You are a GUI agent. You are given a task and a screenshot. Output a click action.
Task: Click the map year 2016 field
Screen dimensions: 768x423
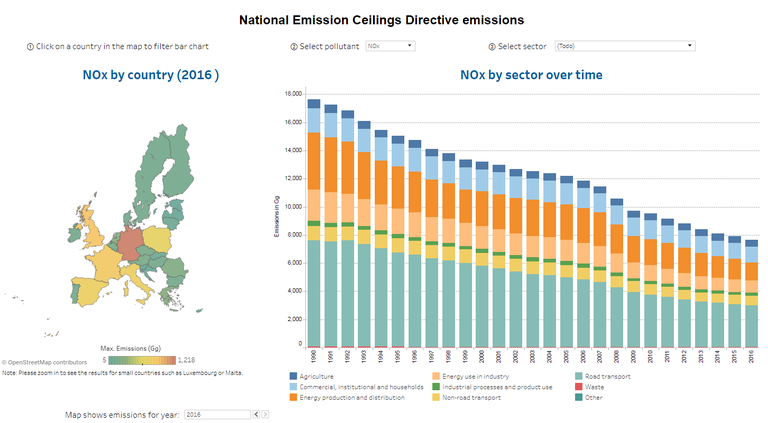click(217, 415)
